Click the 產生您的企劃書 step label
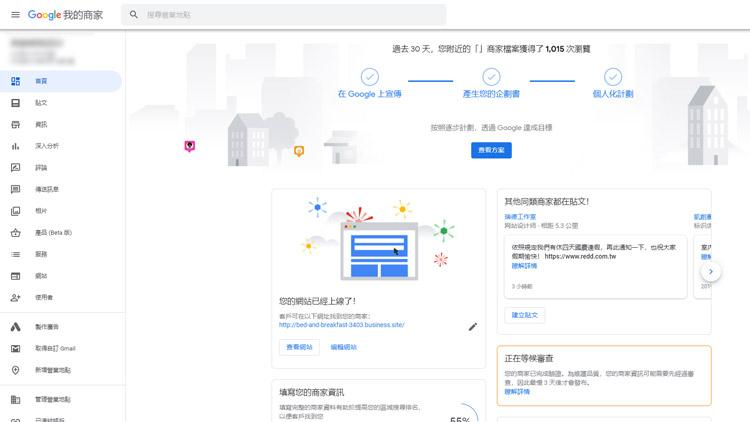The image size is (750, 422). coord(491,94)
